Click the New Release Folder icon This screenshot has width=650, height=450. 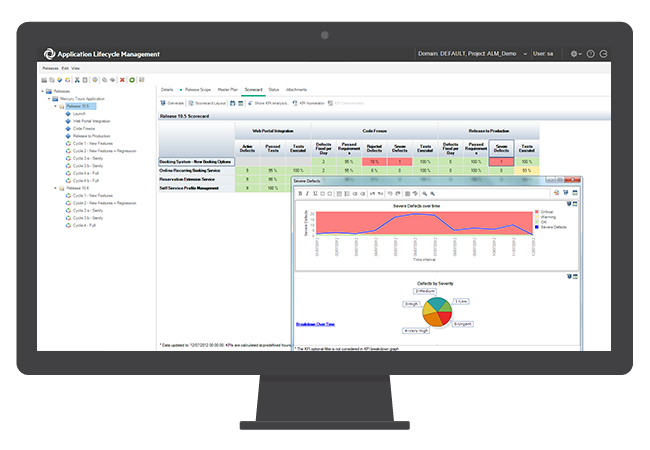pyautogui.click(x=44, y=80)
